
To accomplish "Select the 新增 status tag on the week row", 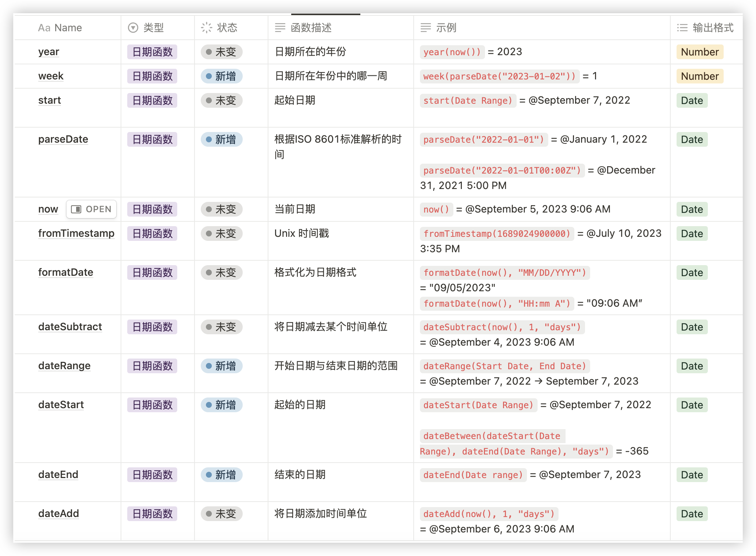I will (221, 76).
